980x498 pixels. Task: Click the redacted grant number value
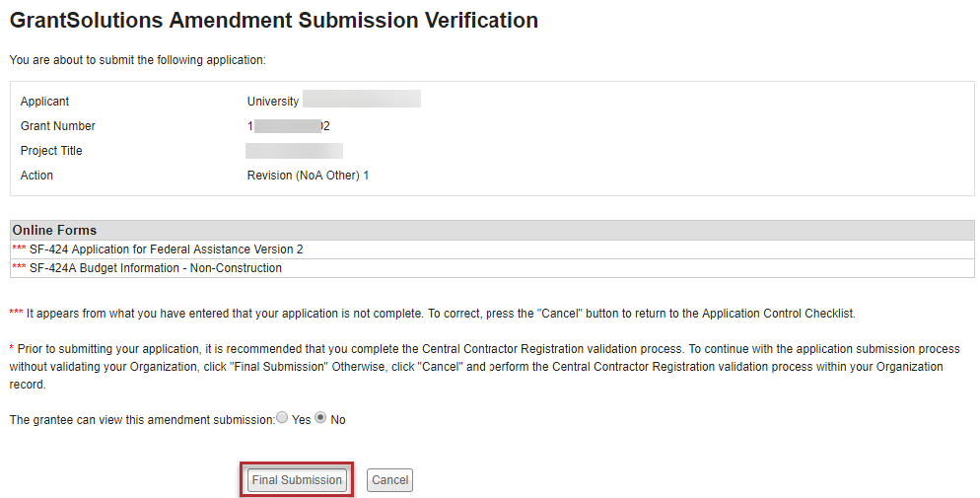tap(288, 126)
